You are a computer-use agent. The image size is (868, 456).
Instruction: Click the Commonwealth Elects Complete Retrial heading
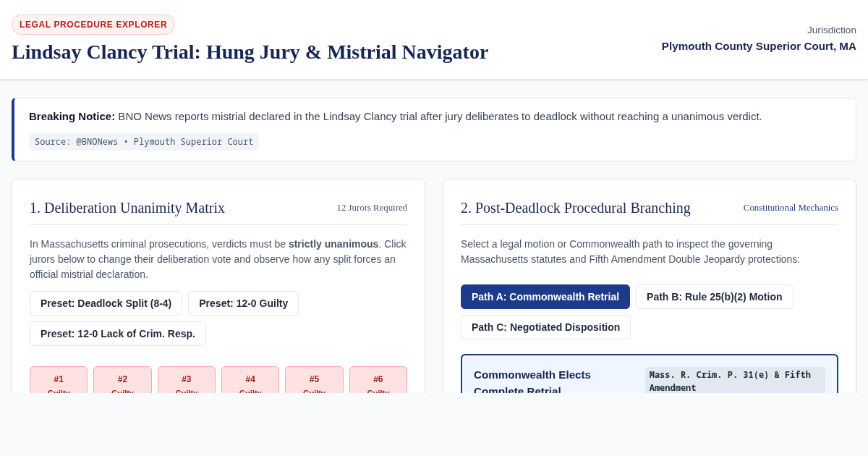(x=532, y=382)
